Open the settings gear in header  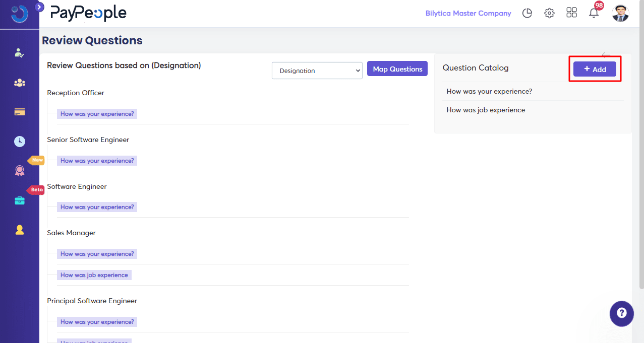(549, 14)
